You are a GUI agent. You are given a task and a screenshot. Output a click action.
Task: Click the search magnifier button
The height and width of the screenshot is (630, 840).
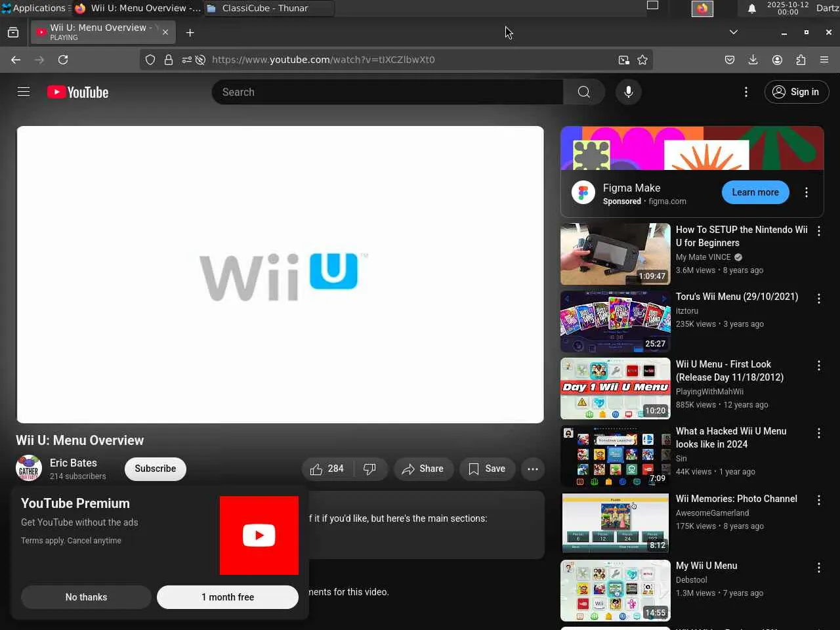click(584, 92)
